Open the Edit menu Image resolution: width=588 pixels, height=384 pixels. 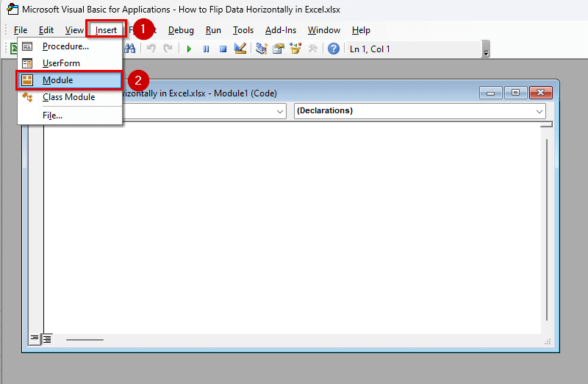(x=46, y=30)
